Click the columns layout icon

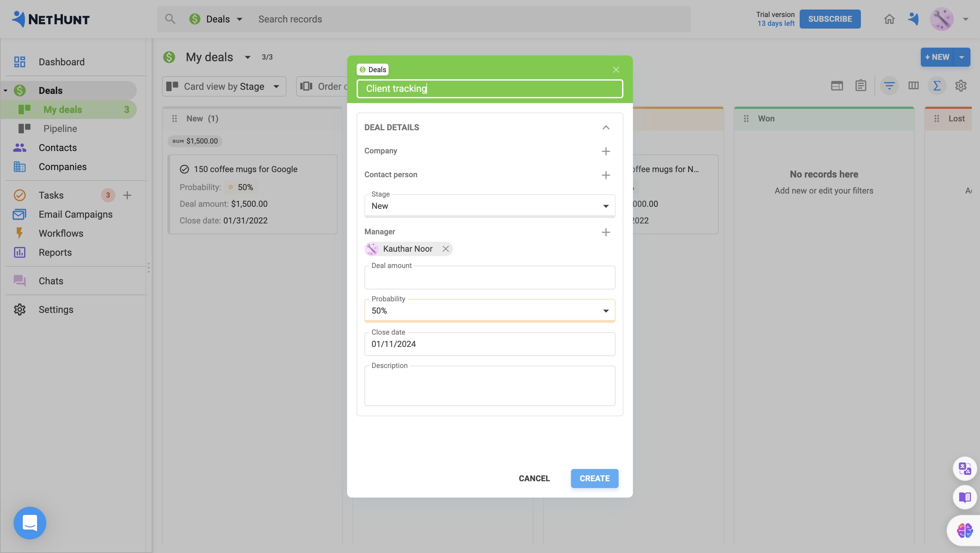[913, 86]
